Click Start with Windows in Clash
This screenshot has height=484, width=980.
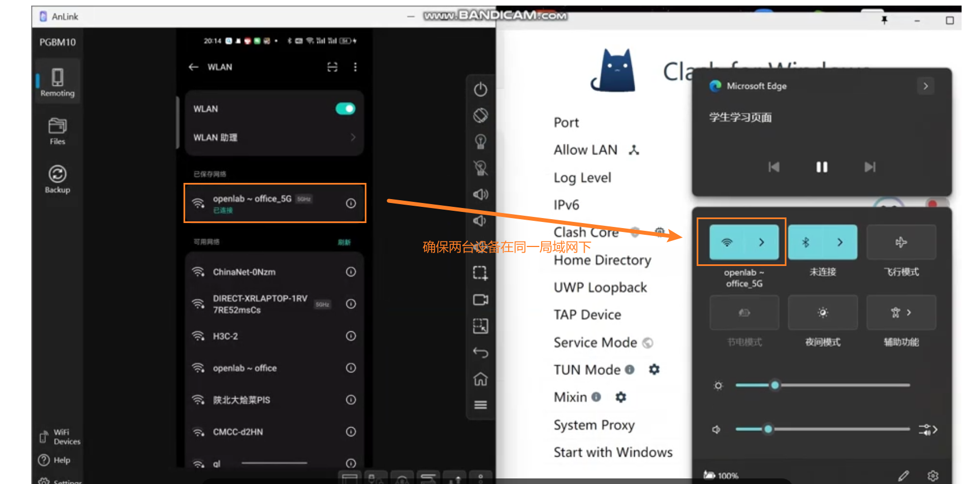[613, 452]
